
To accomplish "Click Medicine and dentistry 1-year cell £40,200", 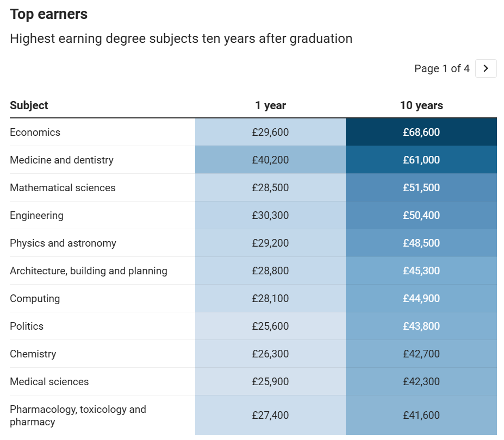I will 270,160.
